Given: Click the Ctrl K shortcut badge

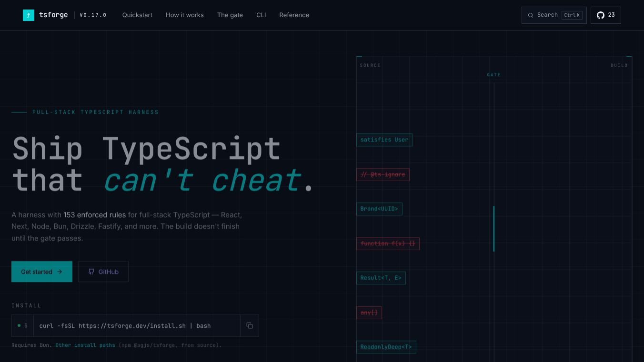Looking at the screenshot, I should click(x=572, y=15).
